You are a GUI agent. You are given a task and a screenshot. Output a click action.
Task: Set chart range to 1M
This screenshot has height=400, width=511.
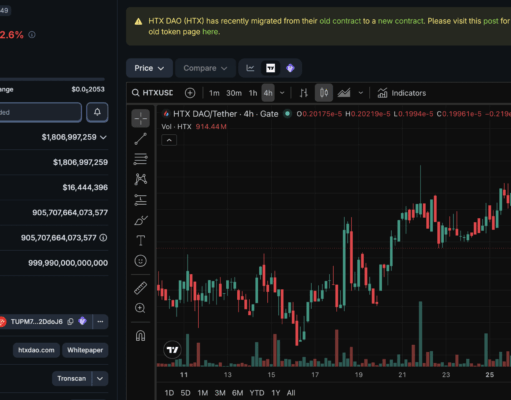point(203,393)
